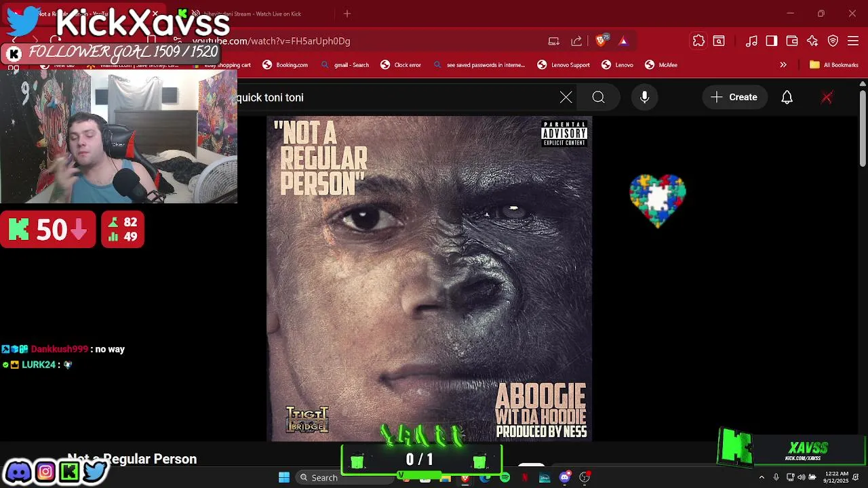The image size is (868, 488).
Task: Open Netflix from the taskbar
Action: click(525, 477)
